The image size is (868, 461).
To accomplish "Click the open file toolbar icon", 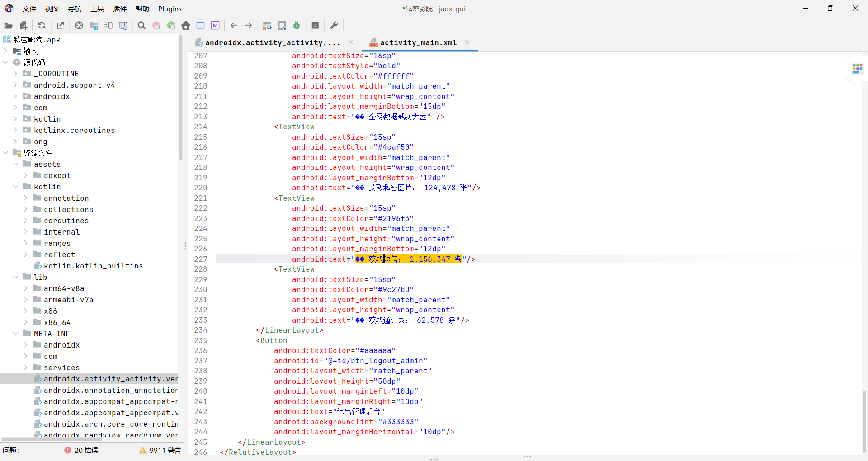I will pyautogui.click(x=8, y=26).
